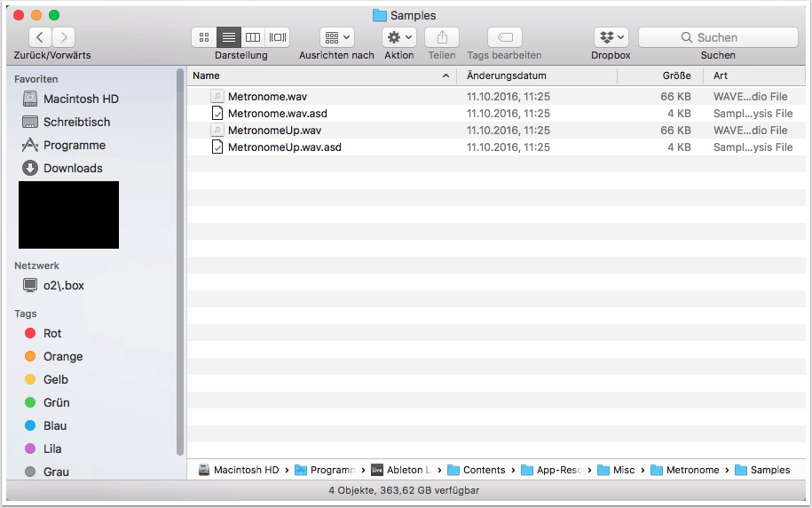Open the Aktion gear dropdown
This screenshot has width=812, height=508.
point(398,37)
